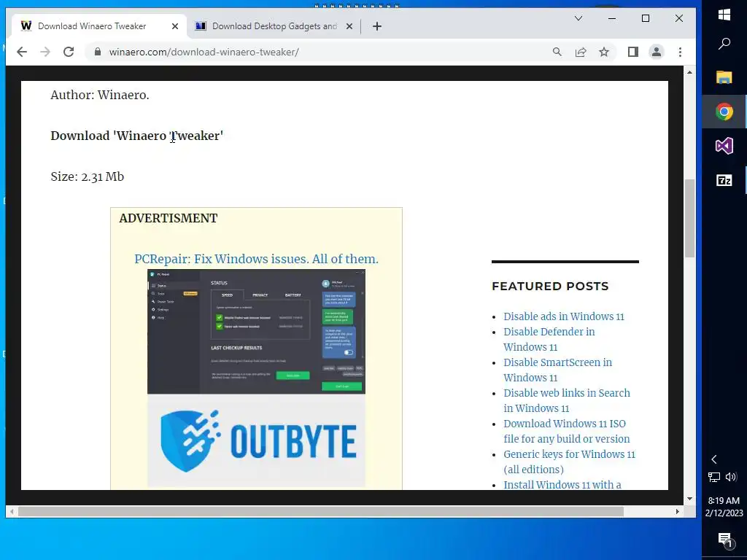Image resolution: width=747 pixels, height=560 pixels.
Task: Expand the tab search dropdown arrow
Action: coord(578,18)
